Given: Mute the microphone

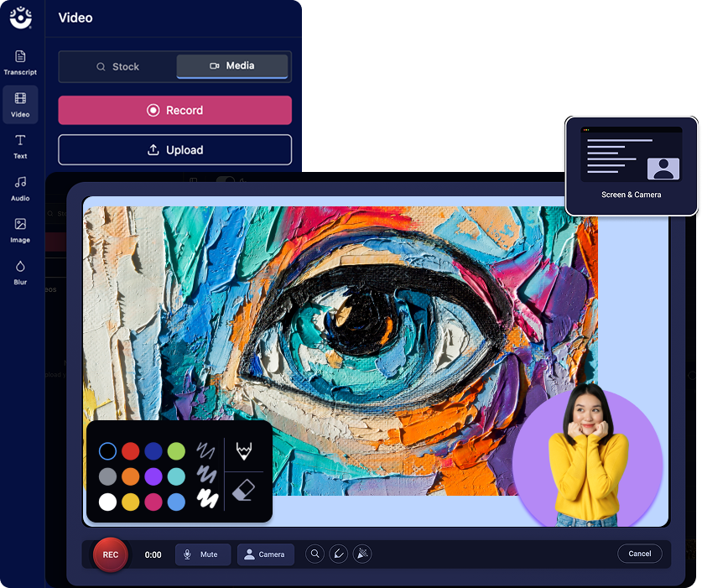Looking at the screenshot, I should click(202, 554).
